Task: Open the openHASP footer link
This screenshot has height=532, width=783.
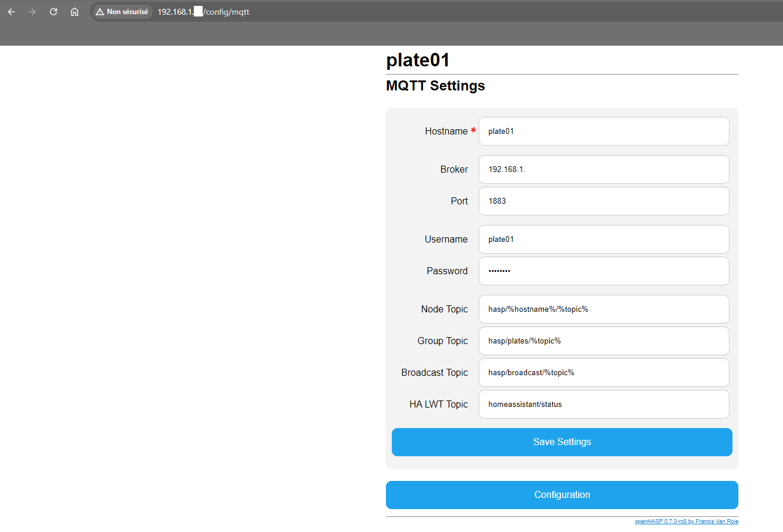Action: coord(687,521)
